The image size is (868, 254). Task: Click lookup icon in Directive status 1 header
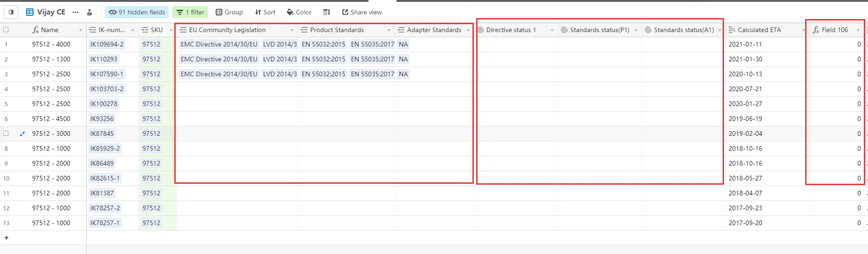click(x=480, y=30)
